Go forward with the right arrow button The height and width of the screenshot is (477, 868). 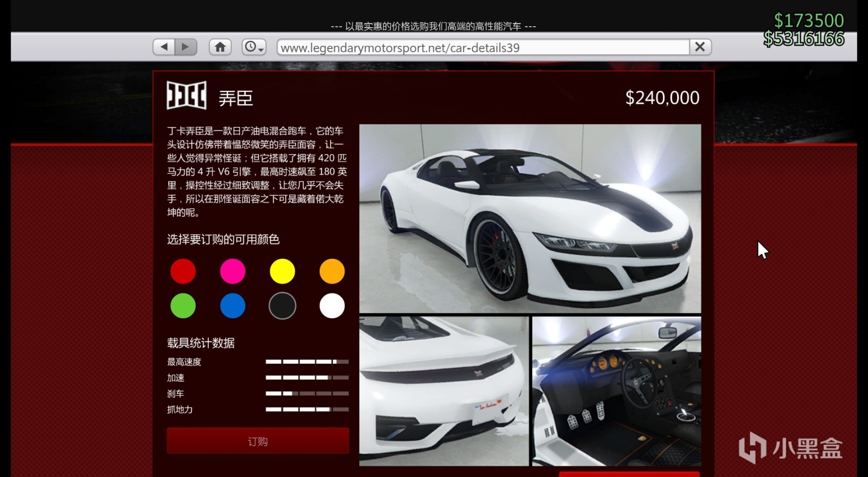[186, 47]
